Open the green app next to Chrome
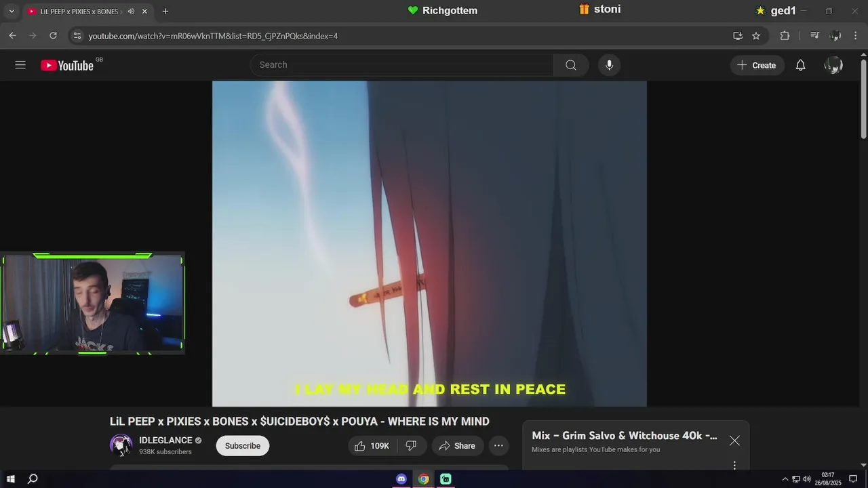 446,479
